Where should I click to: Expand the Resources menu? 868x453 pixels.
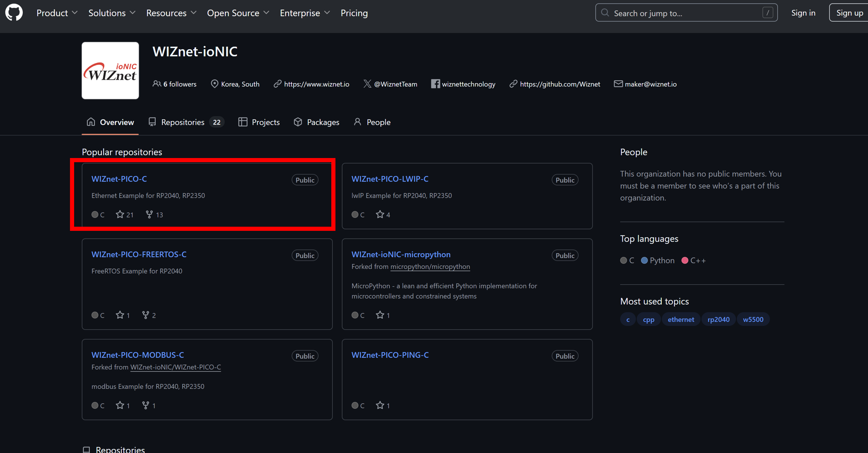(171, 13)
